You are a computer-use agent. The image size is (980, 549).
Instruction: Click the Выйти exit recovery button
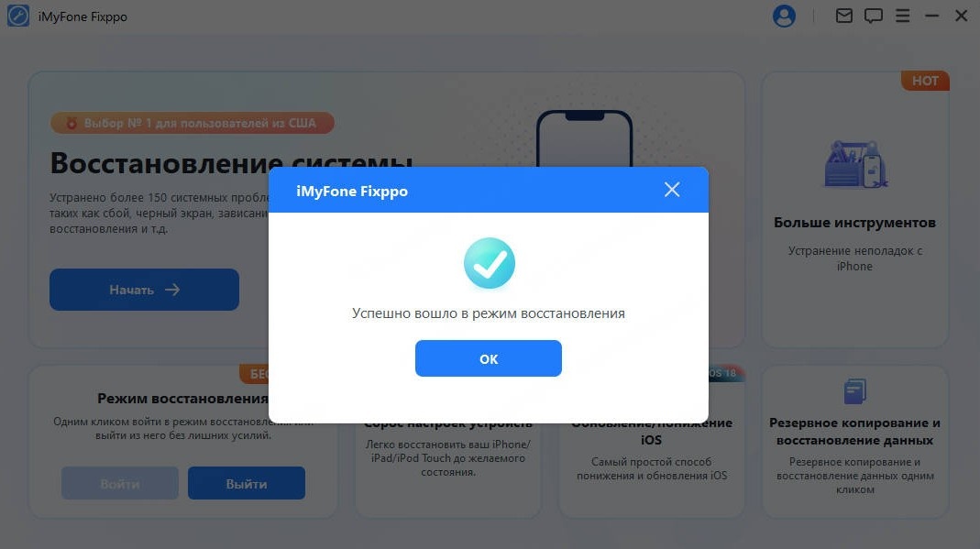pos(247,483)
